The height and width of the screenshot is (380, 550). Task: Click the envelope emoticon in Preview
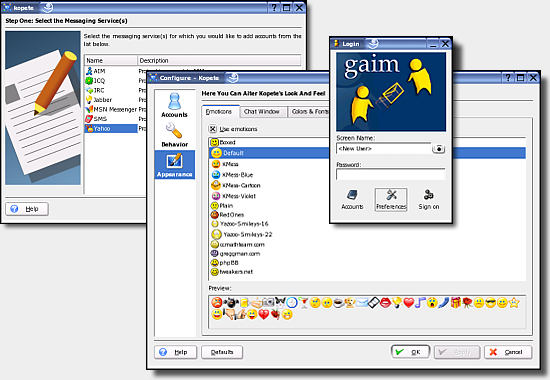click(x=361, y=303)
